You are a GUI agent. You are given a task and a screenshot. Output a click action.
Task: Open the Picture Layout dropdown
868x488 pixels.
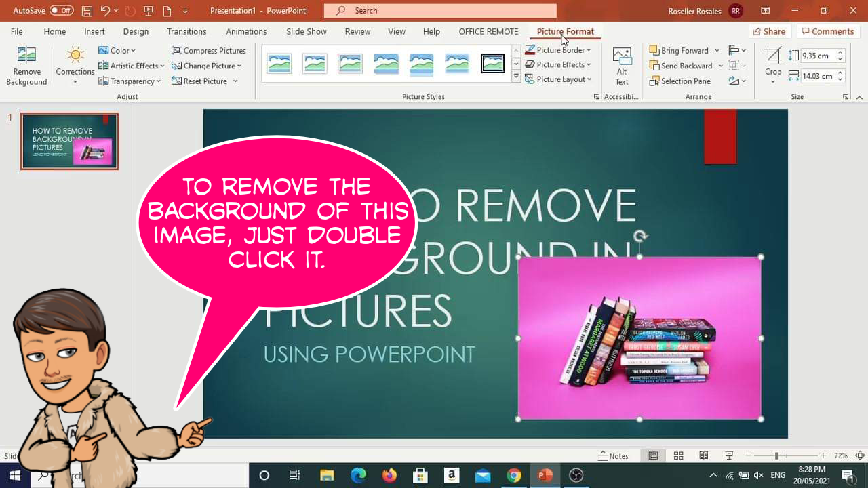[559, 79]
